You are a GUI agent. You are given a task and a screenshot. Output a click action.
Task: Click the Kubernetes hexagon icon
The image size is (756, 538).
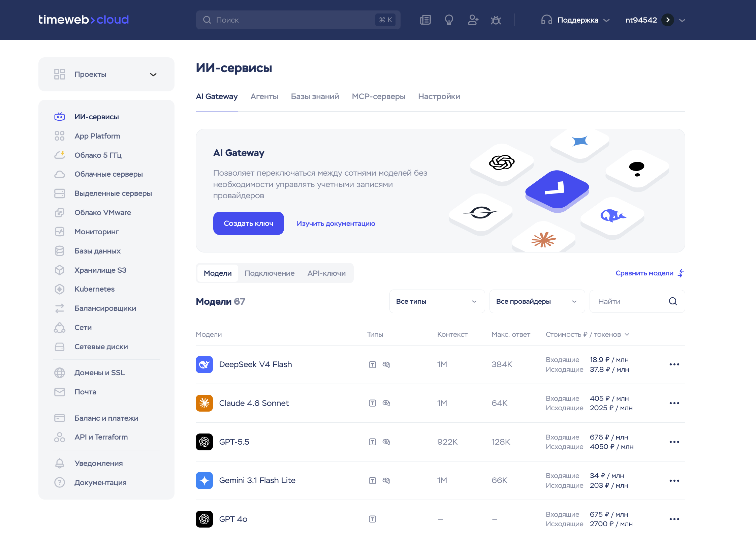click(60, 289)
